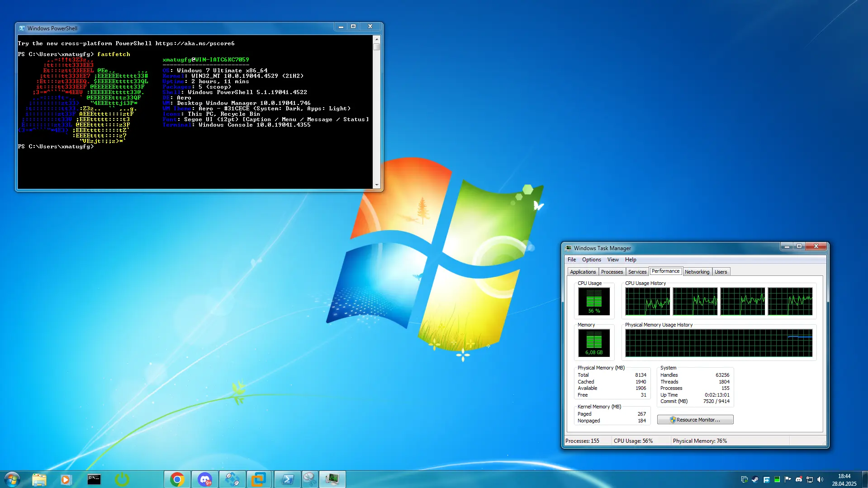Click the last PS C:\Users\xmatugfg> prompt

pos(56,147)
